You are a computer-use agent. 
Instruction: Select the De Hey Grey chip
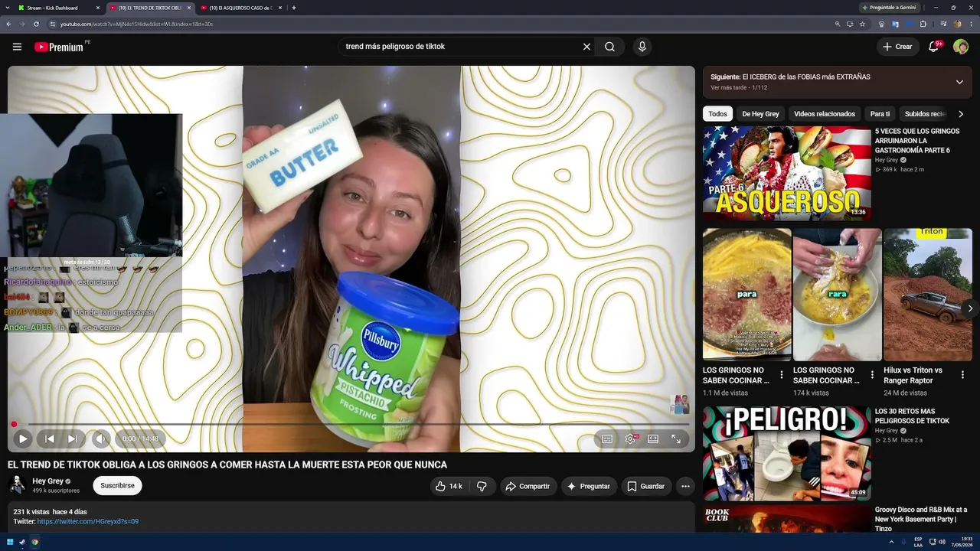760,114
